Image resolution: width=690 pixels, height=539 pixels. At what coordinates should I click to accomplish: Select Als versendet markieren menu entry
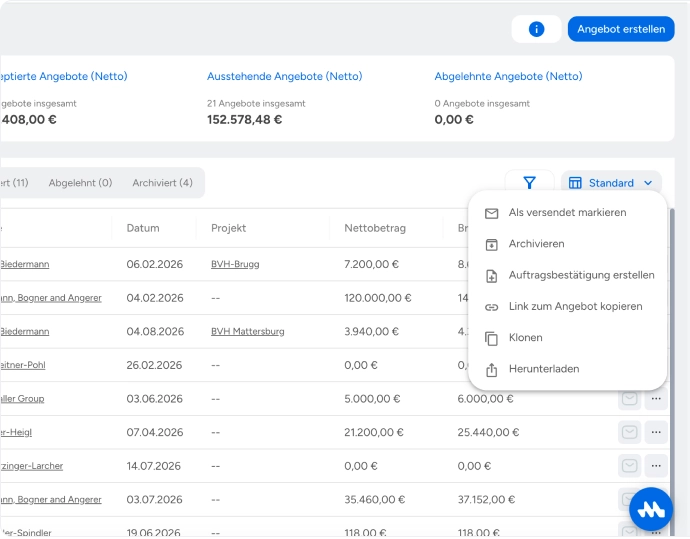[567, 213]
